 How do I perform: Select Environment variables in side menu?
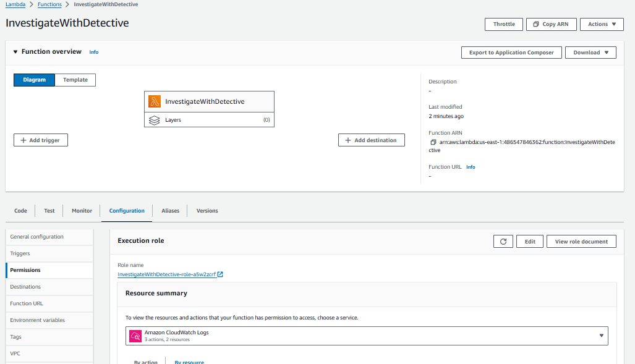tap(49, 320)
